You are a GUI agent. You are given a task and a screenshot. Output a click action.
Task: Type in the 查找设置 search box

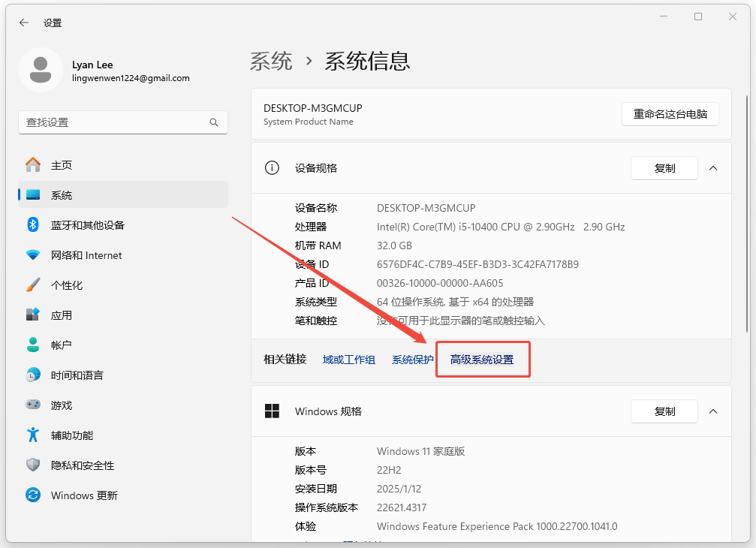[113, 122]
